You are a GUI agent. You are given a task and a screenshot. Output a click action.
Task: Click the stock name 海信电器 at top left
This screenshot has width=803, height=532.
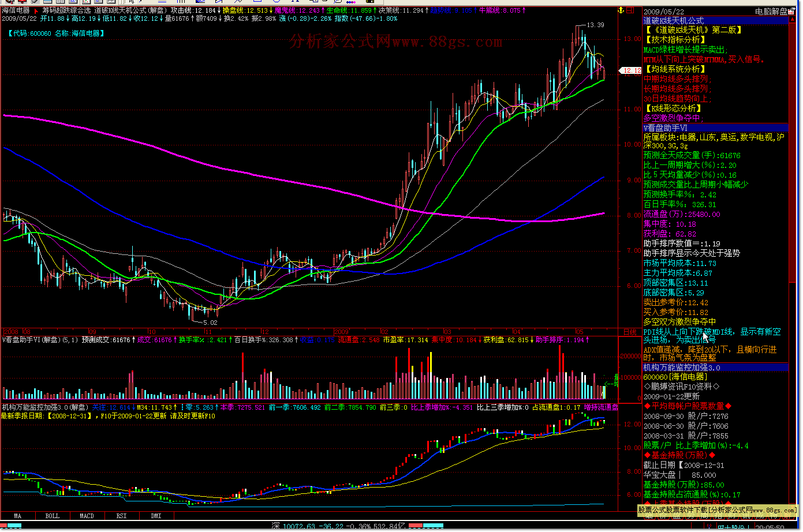pos(16,10)
